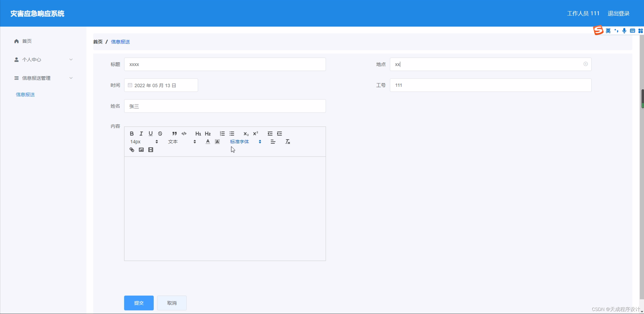
Task: Toggle bold formatting
Action: pyautogui.click(x=131, y=133)
